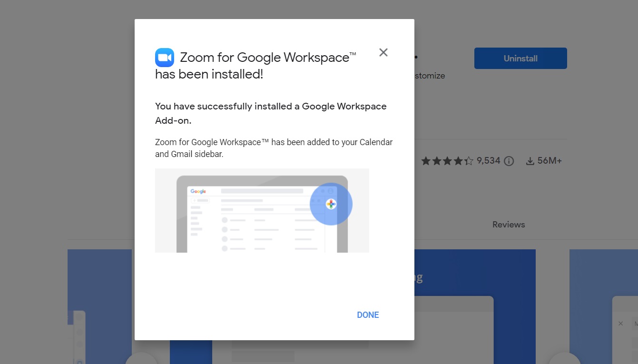Click the 'successfully installed a Google Workspace Add-on' text

271,113
